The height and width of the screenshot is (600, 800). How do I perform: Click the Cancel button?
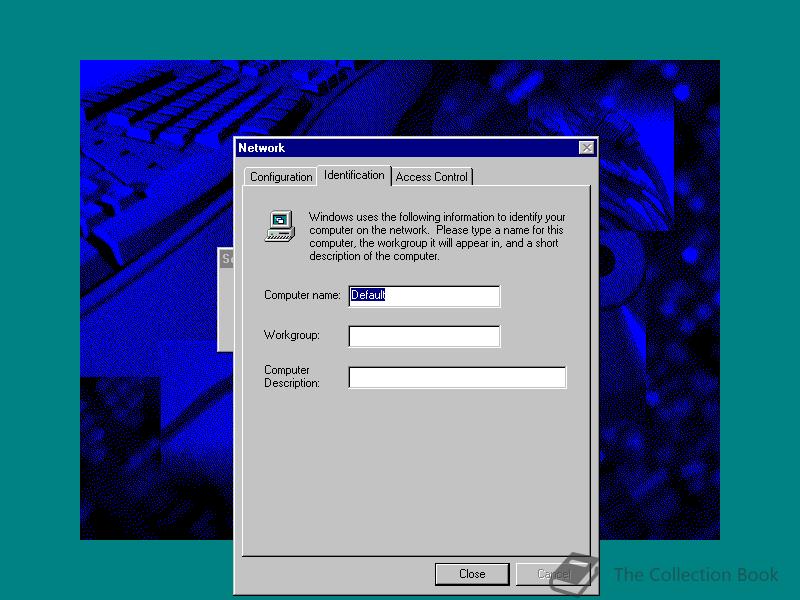click(x=553, y=574)
